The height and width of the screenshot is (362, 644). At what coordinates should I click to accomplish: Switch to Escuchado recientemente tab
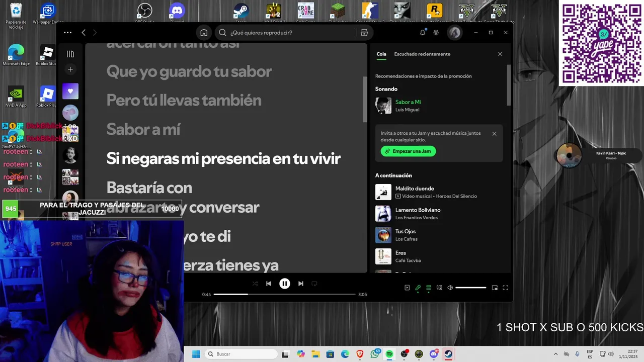coord(422,54)
